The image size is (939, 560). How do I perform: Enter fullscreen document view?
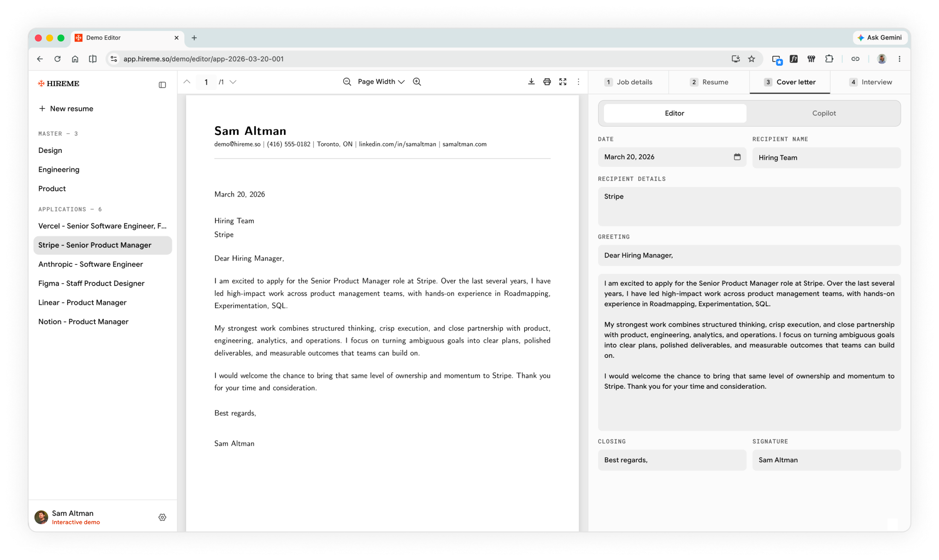pyautogui.click(x=563, y=82)
